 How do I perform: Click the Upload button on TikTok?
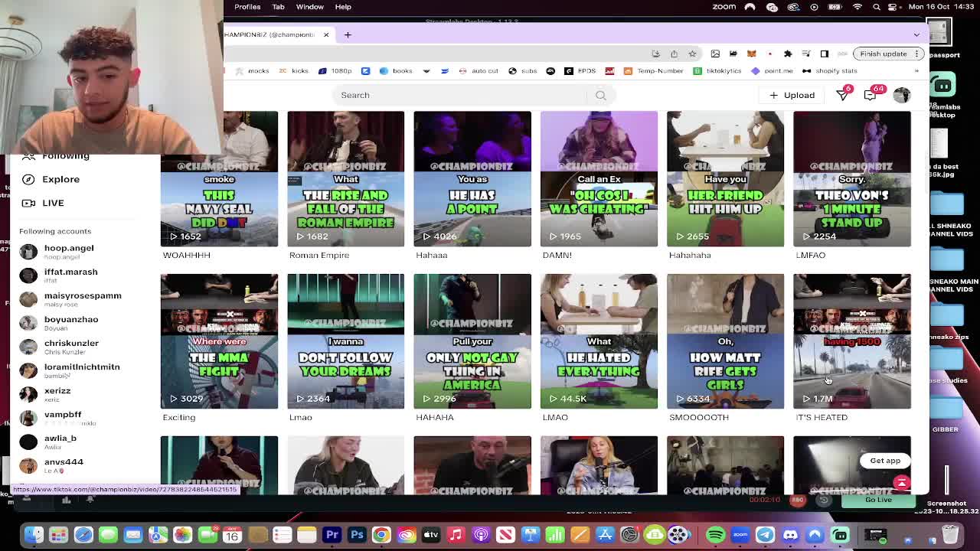tap(791, 95)
